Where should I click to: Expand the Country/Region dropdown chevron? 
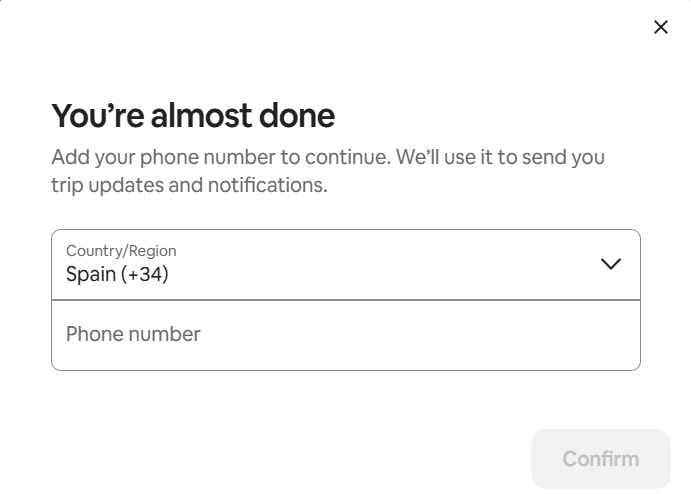pyautogui.click(x=610, y=264)
